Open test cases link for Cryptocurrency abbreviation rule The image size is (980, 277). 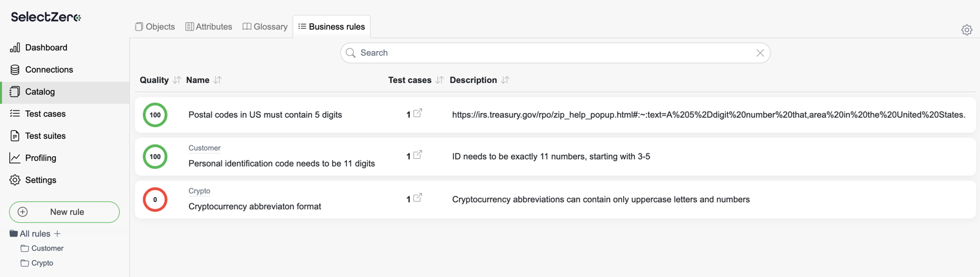click(417, 198)
